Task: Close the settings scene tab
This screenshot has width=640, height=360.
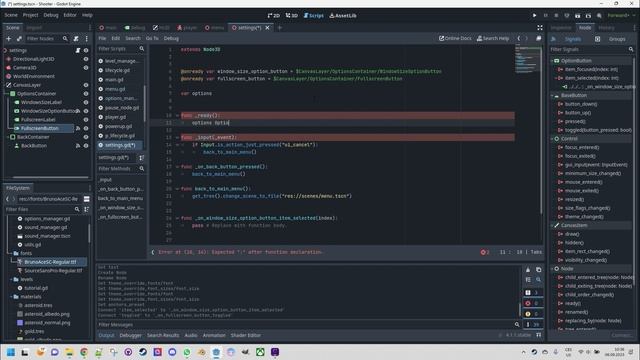Action: click(x=267, y=28)
